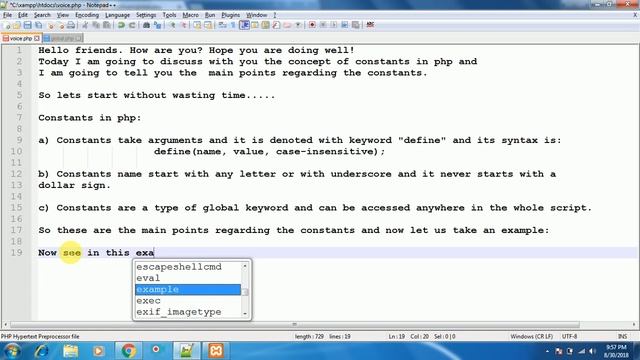Open the Document Map icon
Viewport: 640px width, 360px height.
tap(265, 25)
